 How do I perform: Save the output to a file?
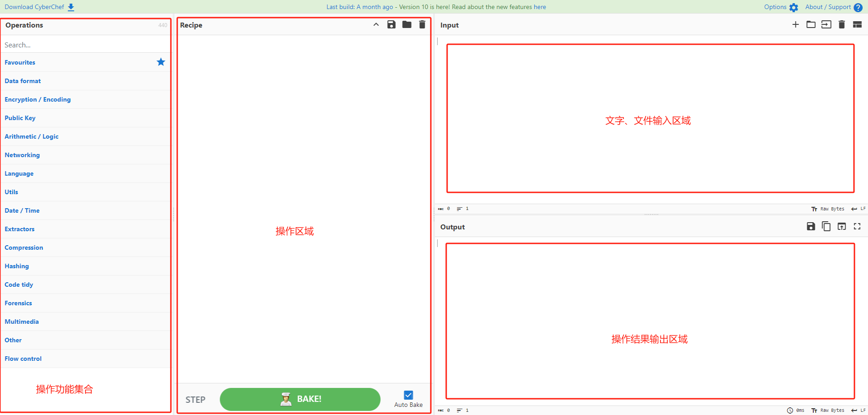(811, 227)
